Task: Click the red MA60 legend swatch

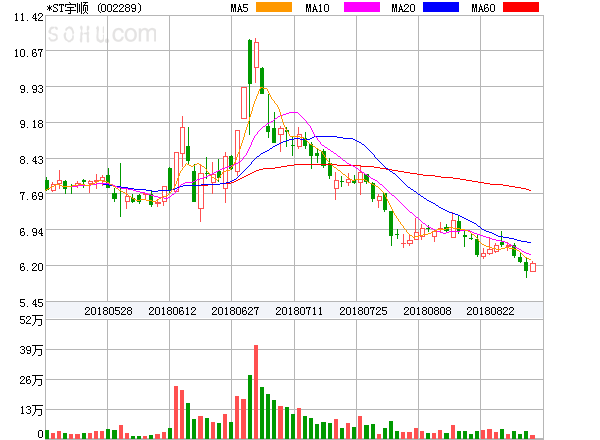Action: coord(521,7)
